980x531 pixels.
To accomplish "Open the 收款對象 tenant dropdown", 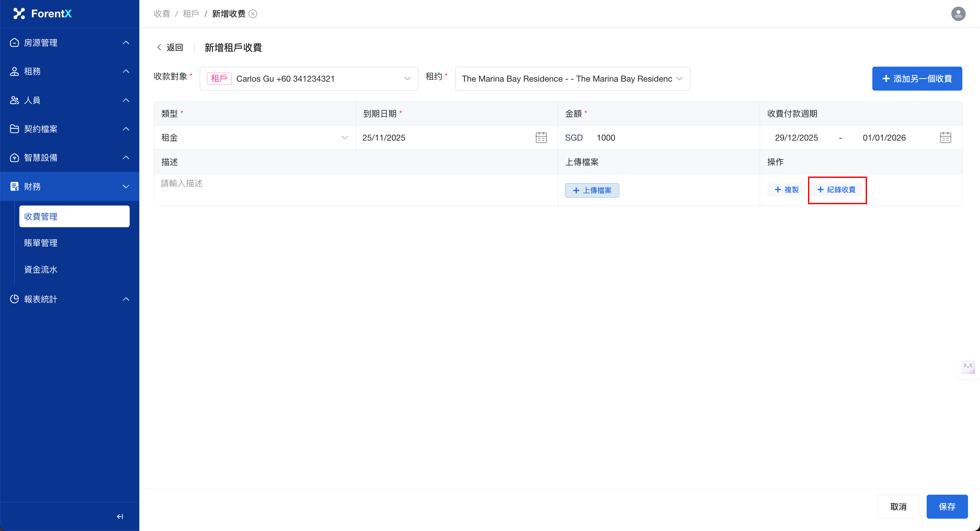I will pos(309,79).
